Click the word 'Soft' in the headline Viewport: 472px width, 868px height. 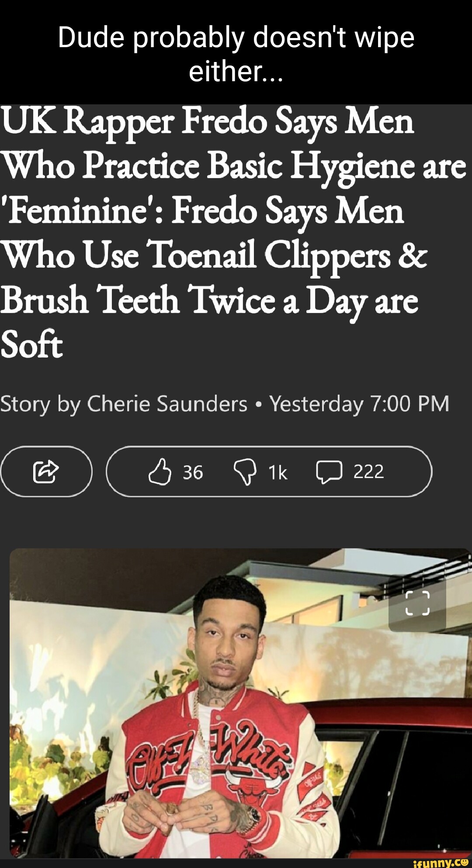click(31, 344)
